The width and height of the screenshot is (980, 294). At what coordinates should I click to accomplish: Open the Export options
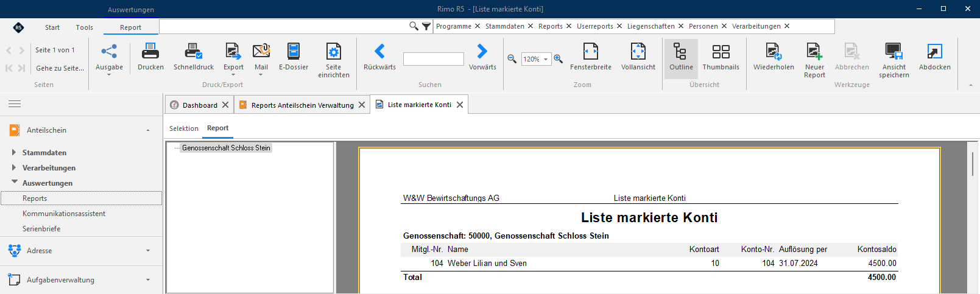233,59
